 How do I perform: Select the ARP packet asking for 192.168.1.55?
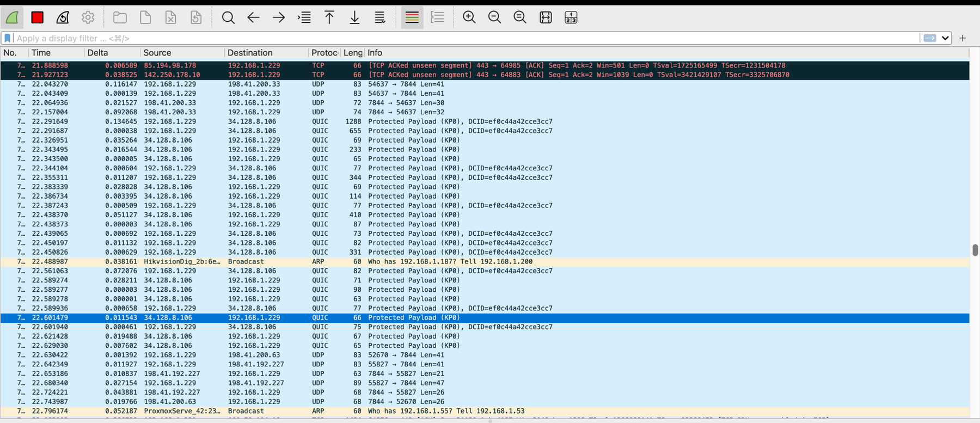485,411
